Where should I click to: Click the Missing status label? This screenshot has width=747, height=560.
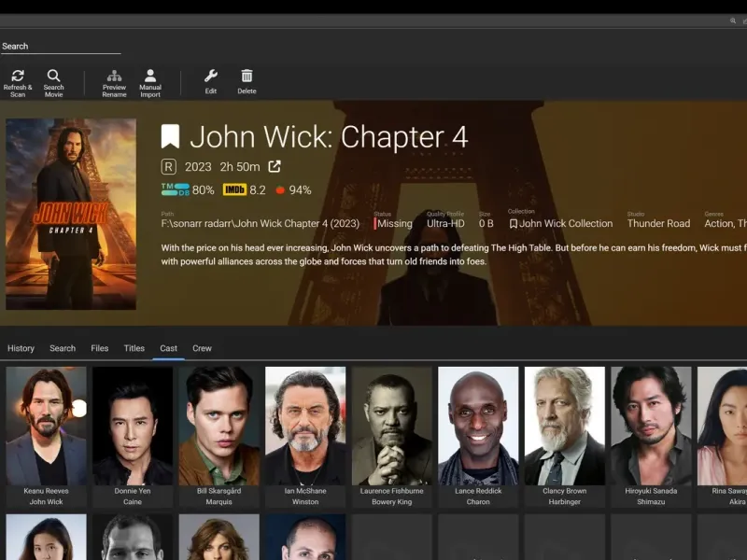click(394, 223)
